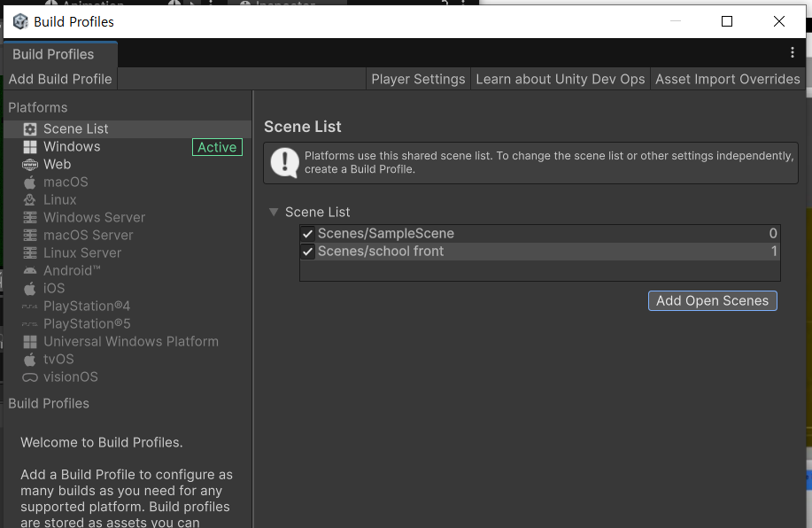Select the Linux platform
Screen dimensions: 812x528
coord(128,199)
